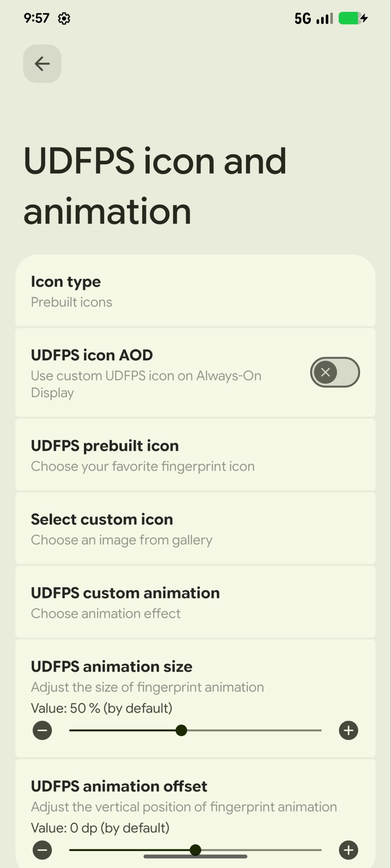The height and width of the screenshot is (868, 391).
Task: Tap the back arrow button
Action: pyautogui.click(x=42, y=64)
